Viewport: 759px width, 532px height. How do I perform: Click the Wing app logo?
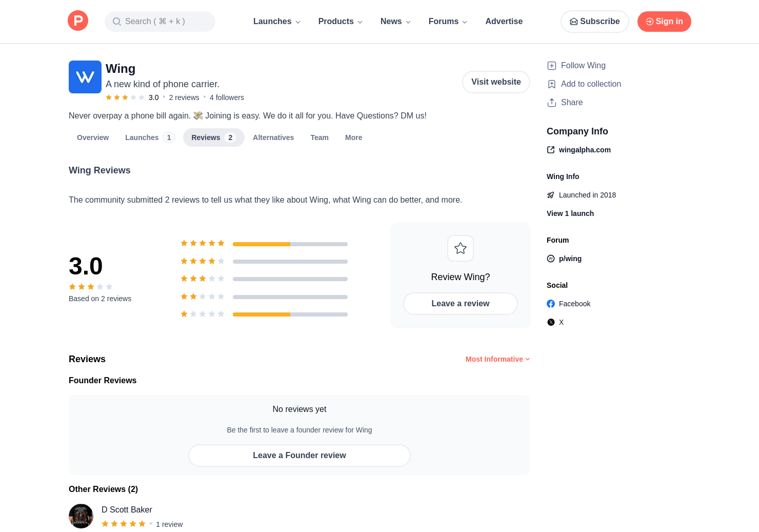point(85,77)
